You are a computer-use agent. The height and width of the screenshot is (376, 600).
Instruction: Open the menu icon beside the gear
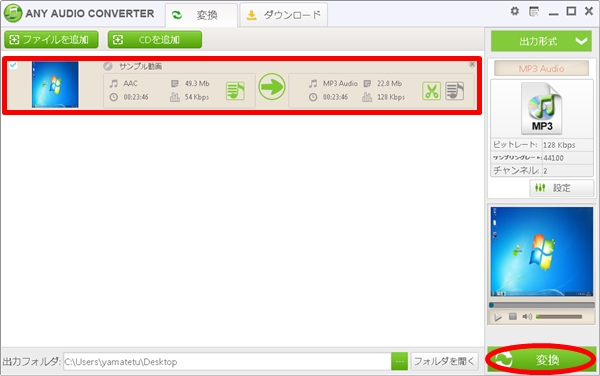pyautogui.click(x=534, y=11)
